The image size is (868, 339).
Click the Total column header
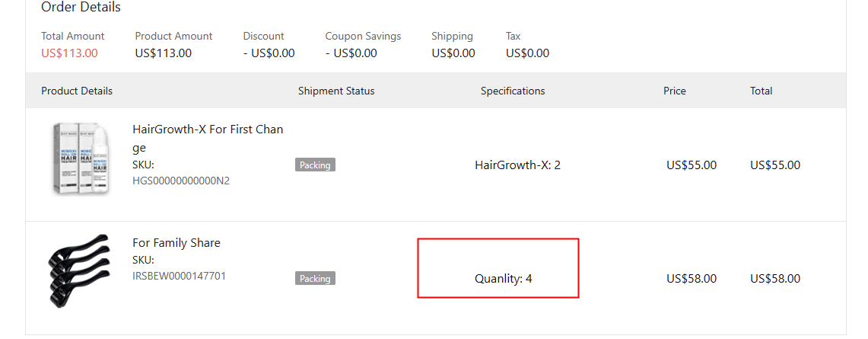pyautogui.click(x=761, y=91)
